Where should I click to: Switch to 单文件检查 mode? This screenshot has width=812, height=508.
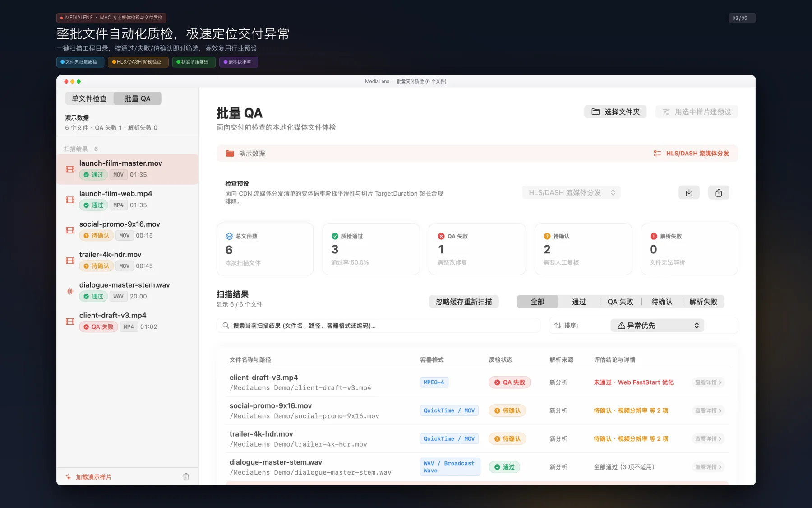(89, 98)
